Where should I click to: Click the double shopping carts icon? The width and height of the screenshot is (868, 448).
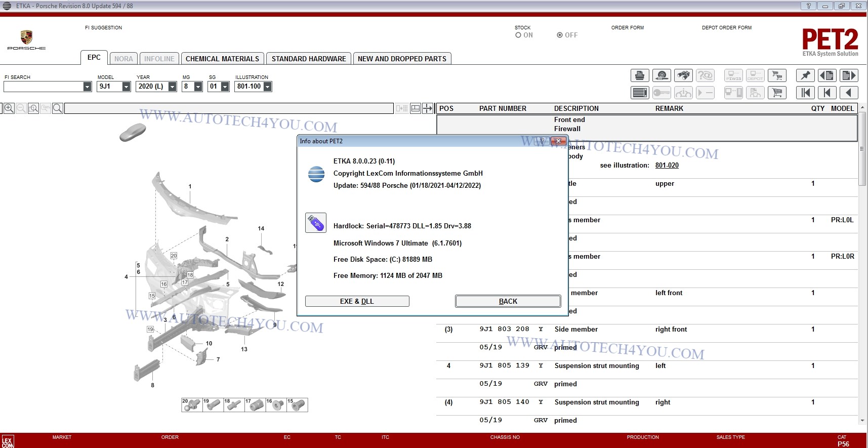777,76
